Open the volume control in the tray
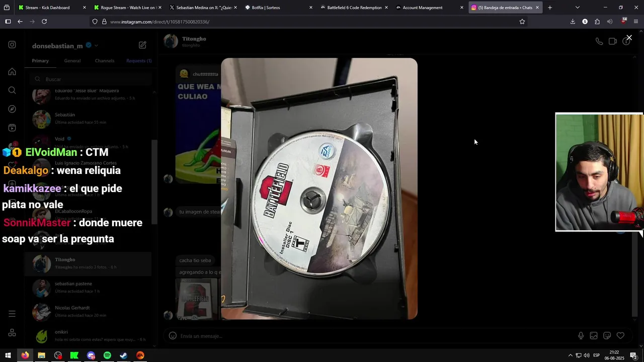The image size is (644, 362). click(x=587, y=355)
